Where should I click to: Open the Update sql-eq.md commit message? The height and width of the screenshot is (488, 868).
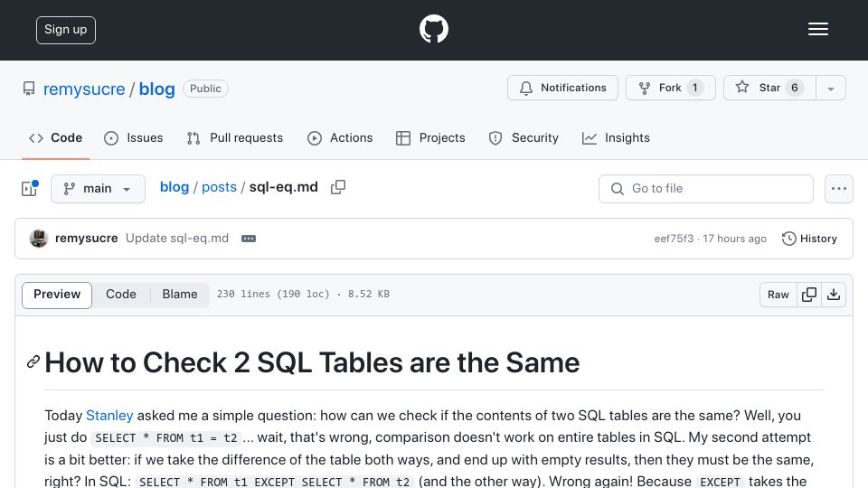[x=177, y=238]
